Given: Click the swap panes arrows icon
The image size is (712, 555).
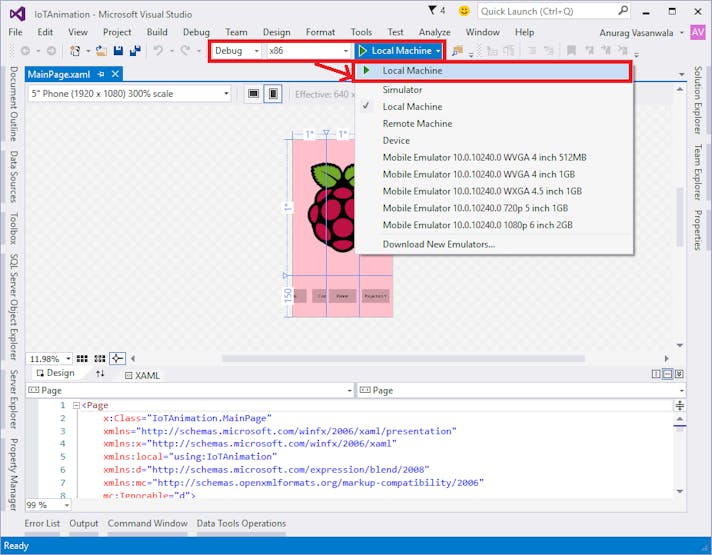Looking at the screenshot, I should pyautogui.click(x=100, y=373).
